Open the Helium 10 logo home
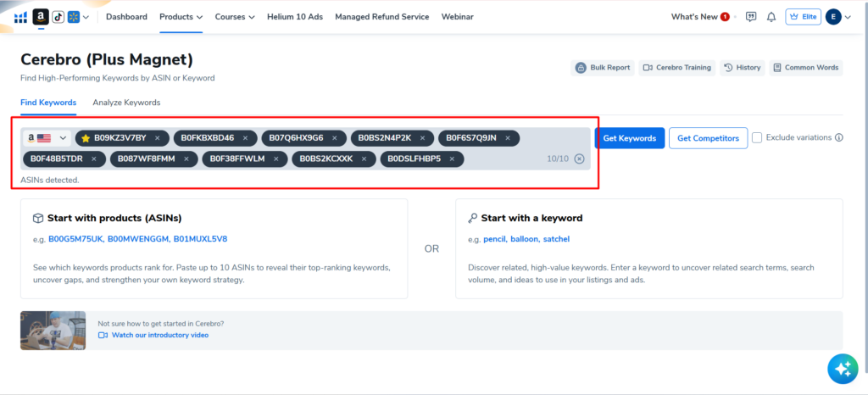 pos(20,18)
